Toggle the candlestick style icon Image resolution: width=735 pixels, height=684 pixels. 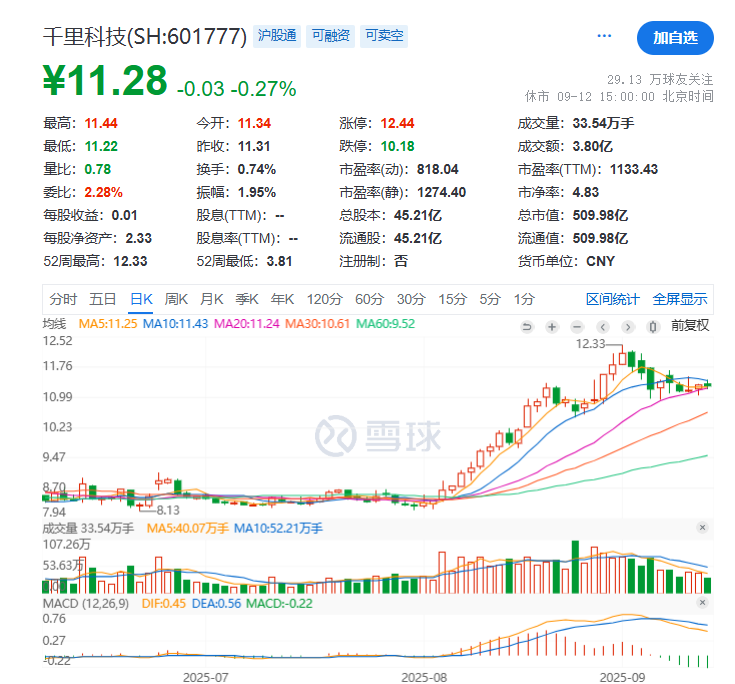click(x=653, y=327)
